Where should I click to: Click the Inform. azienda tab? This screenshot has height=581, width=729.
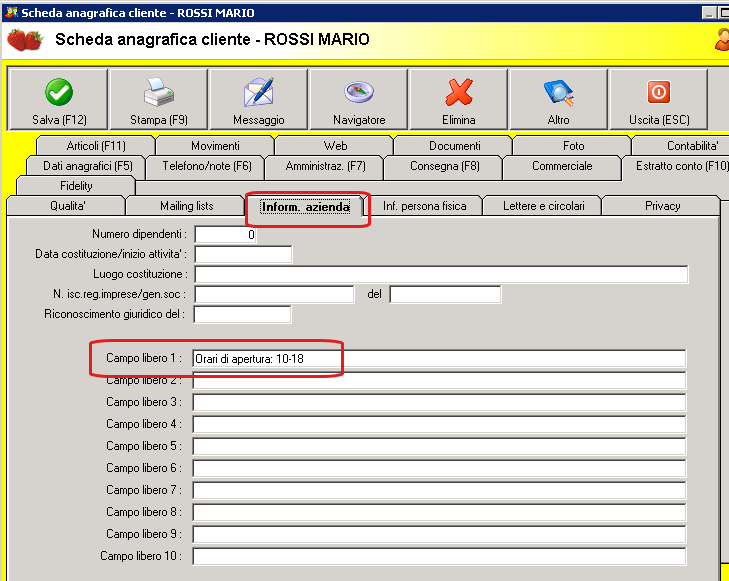coord(305,207)
